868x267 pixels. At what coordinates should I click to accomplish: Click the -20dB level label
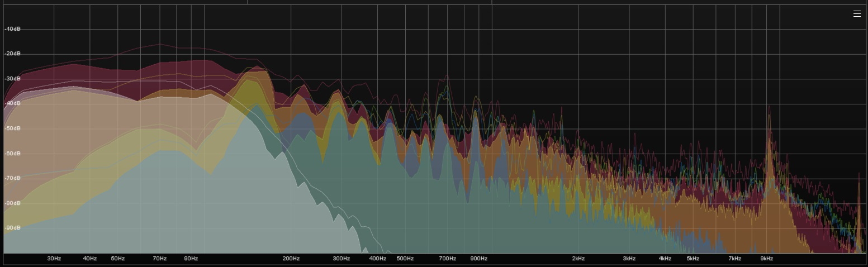[x=12, y=54]
